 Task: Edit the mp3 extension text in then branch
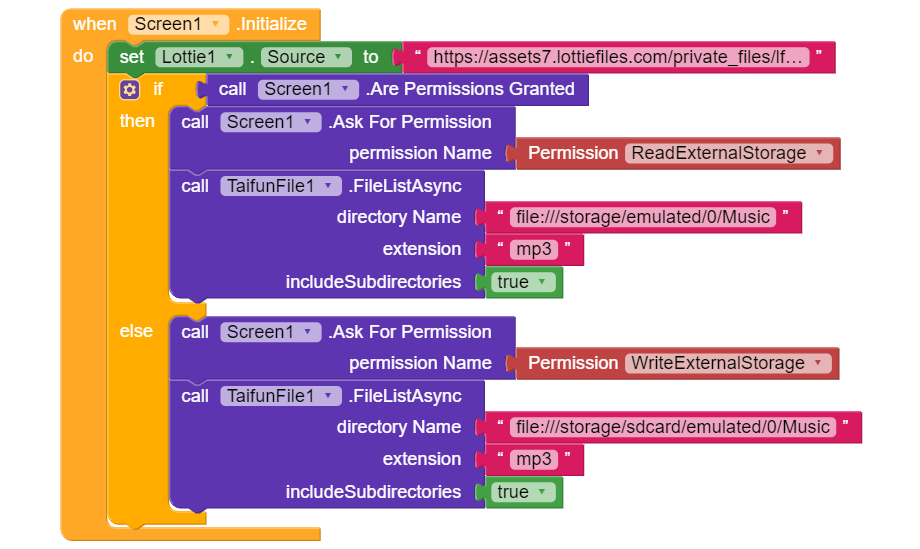[x=533, y=249]
